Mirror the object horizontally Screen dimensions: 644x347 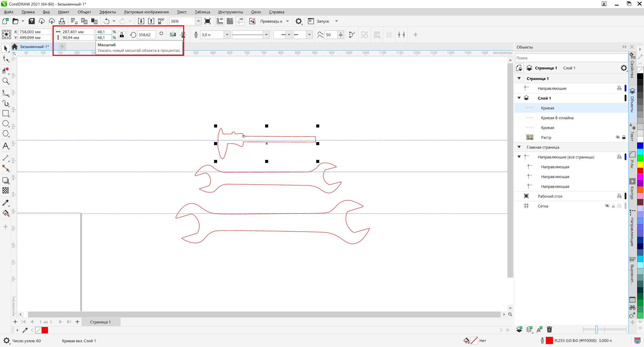coord(173,35)
